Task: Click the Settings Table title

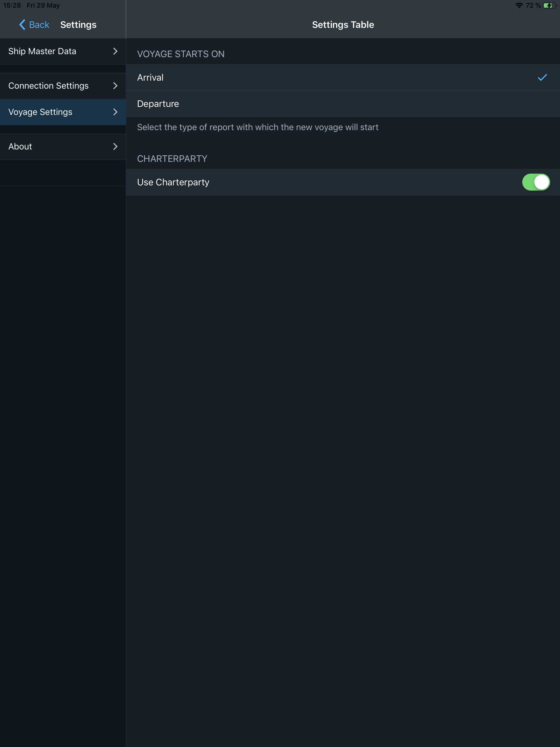Action: point(343,25)
